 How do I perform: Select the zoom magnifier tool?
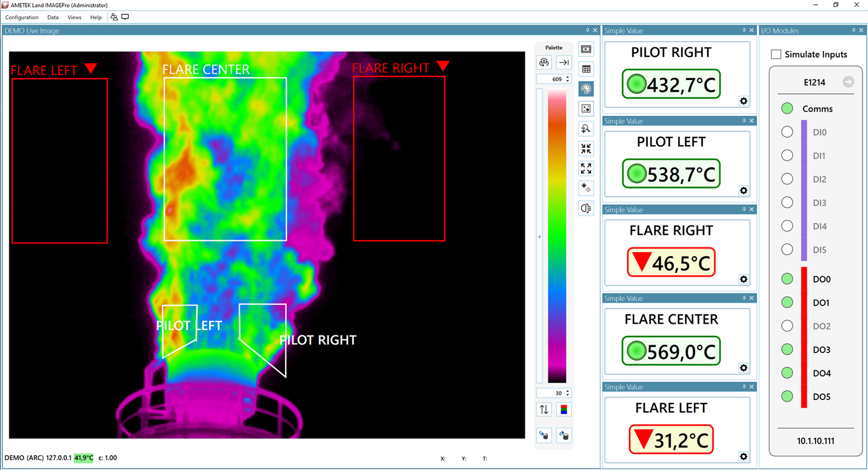click(x=586, y=129)
